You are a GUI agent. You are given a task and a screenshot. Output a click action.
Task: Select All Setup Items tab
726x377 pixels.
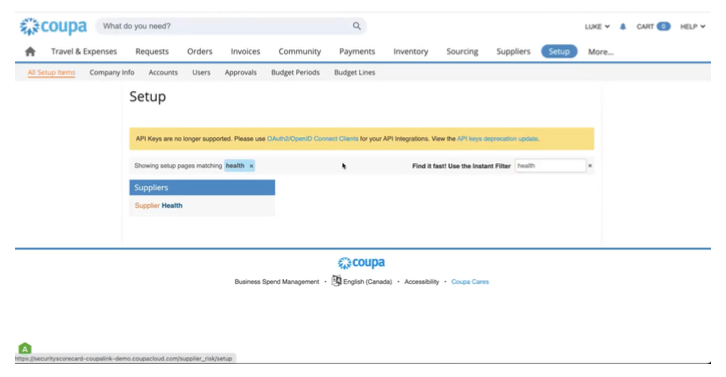click(51, 72)
